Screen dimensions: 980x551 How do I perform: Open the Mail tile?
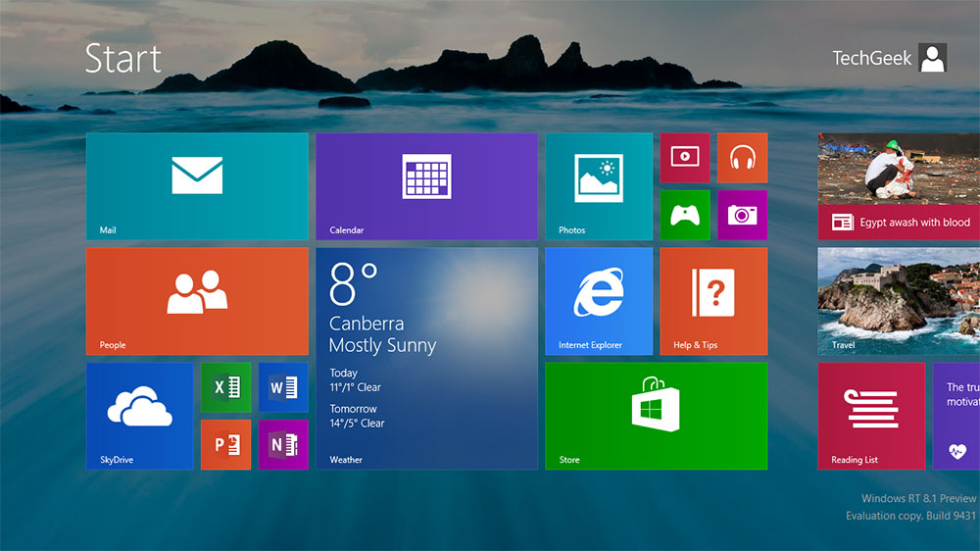click(197, 186)
